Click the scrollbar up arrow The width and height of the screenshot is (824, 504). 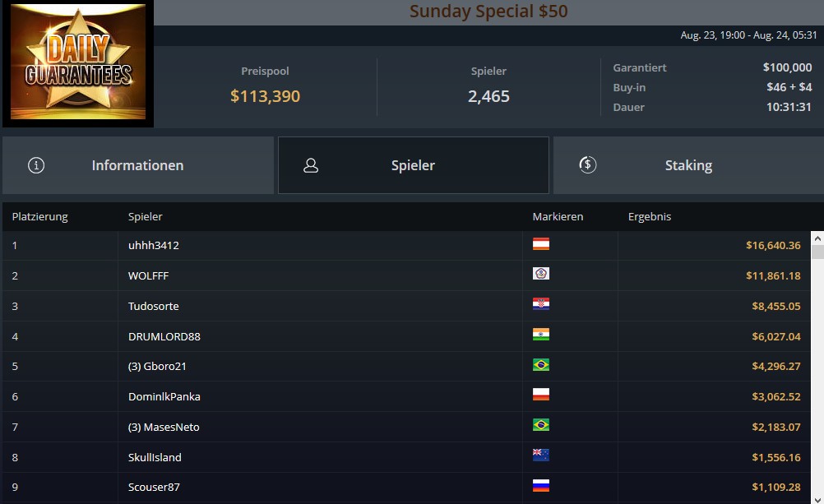click(x=817, y=238)
